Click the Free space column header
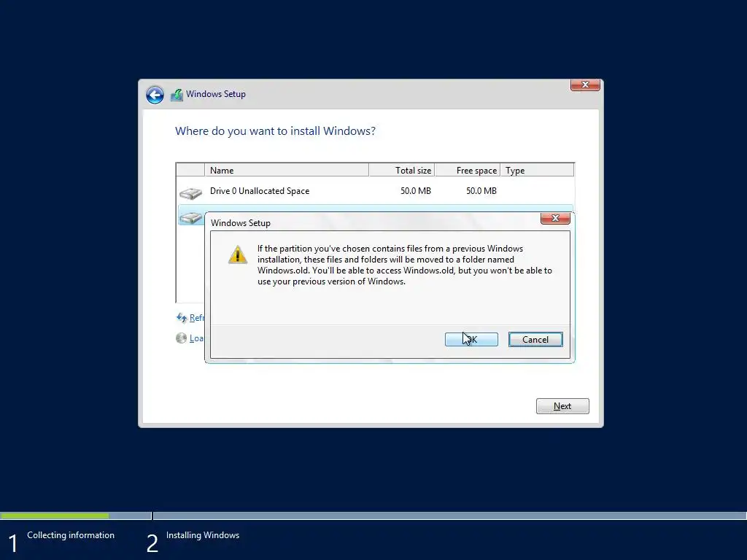The width and height of the screenshot is (747, 560). coord(468,171)
